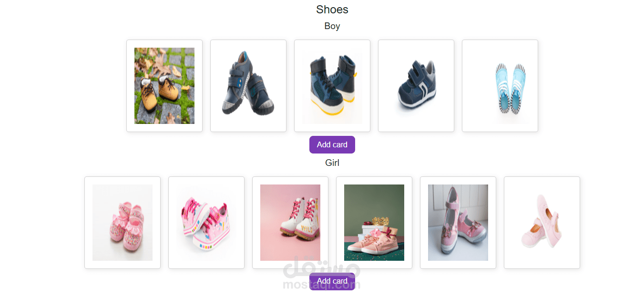The height and width of the screenshot is (297, 644).
Task: Open the white boots on pink background card
Action: click(x=290, y=223)
